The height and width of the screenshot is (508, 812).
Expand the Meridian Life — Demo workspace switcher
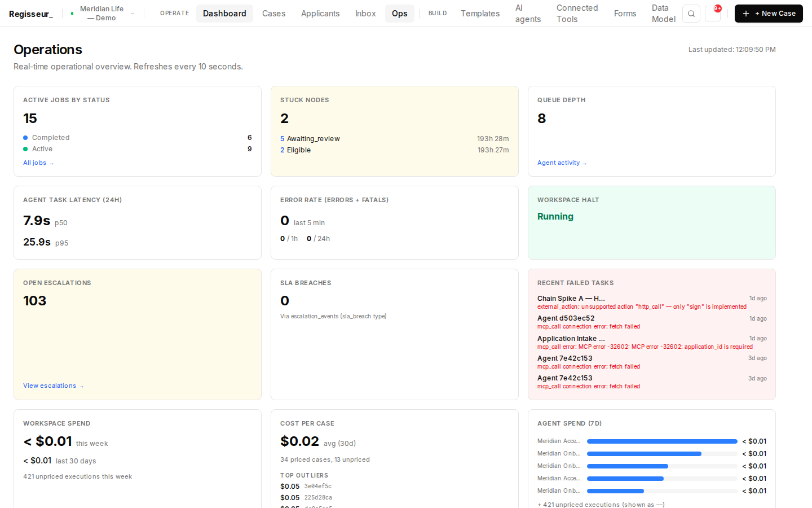[103, 14]
